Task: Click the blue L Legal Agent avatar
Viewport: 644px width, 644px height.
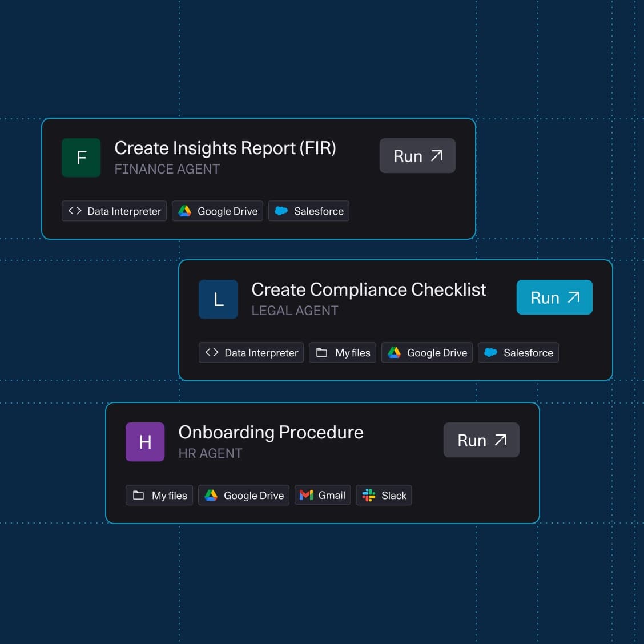Action: tap(218, 299)
